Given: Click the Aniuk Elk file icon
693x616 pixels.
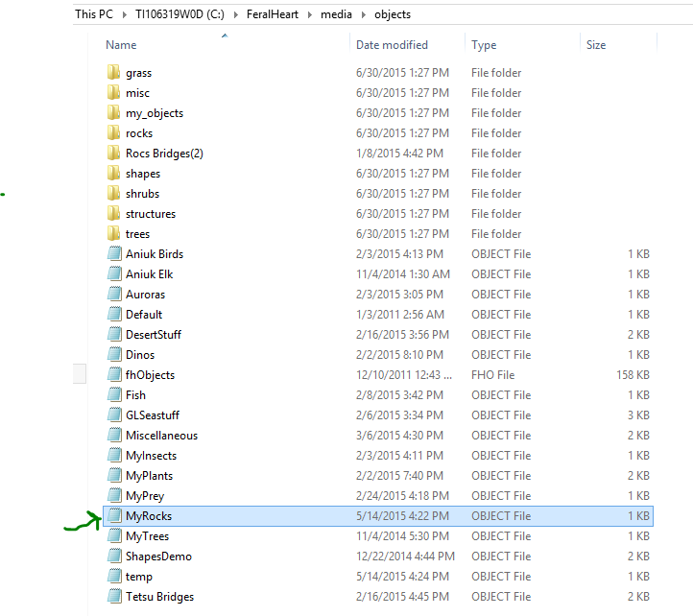Looking at the screenshot, I should point(114,274).
